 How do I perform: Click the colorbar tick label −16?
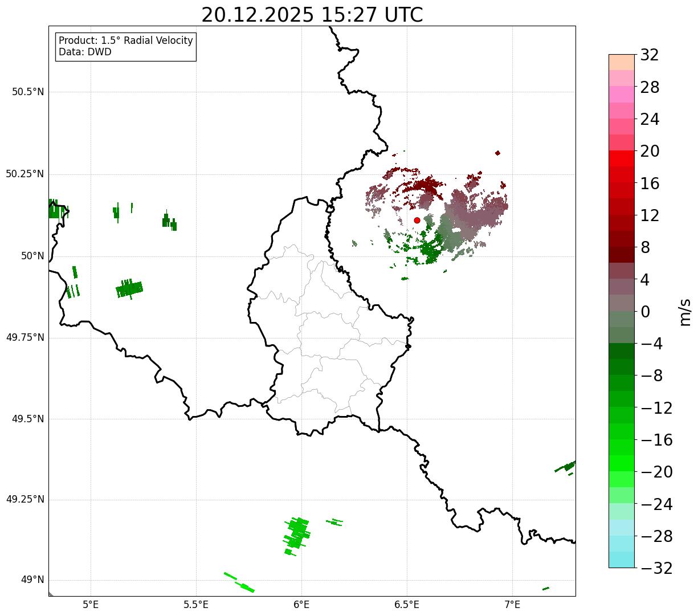pyautogui.click(x=656, y=440)
